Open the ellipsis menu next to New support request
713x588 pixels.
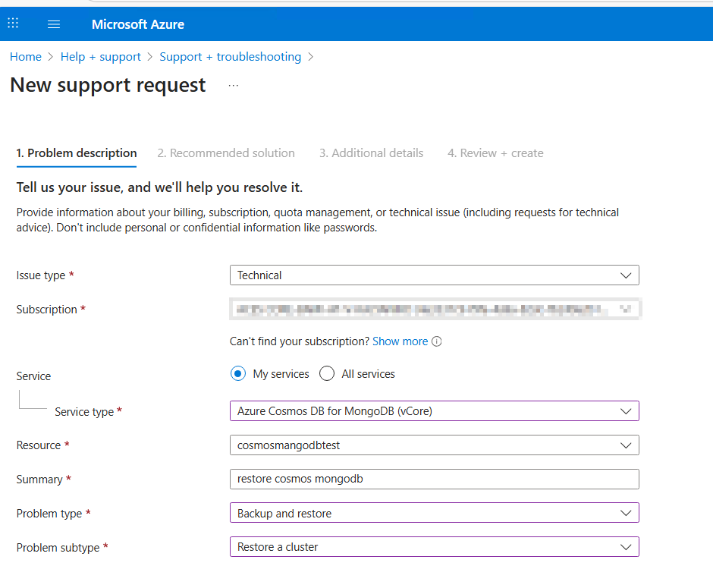coord(233,86)
